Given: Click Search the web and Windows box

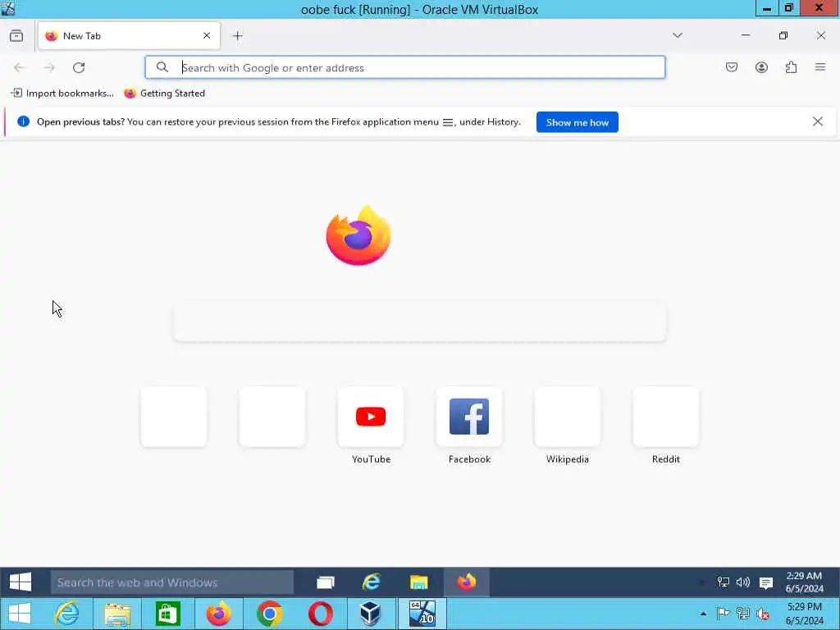Looking at the screenshot, I should pyautogui.click(x=172, y=582).
